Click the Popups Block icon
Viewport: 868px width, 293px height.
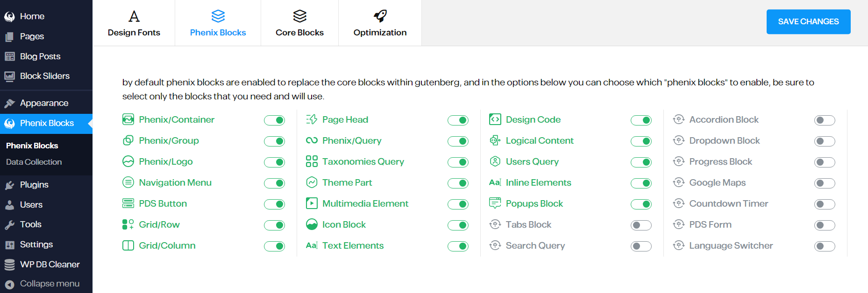495,203
